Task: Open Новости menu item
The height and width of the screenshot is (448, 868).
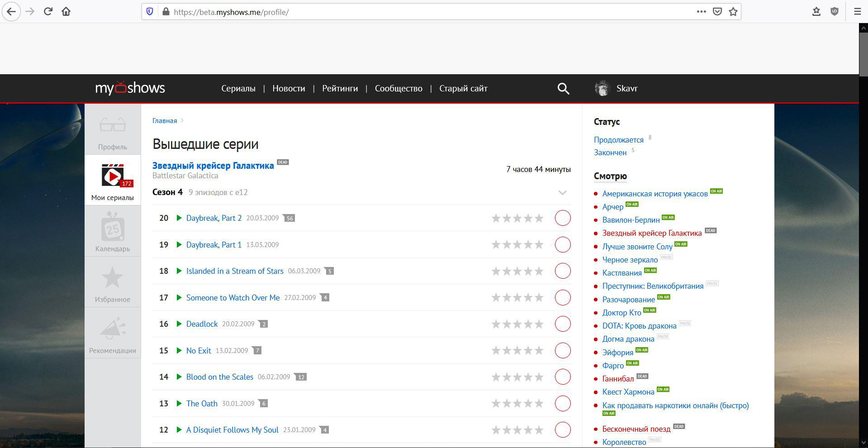Action: (x=289, y=89)
